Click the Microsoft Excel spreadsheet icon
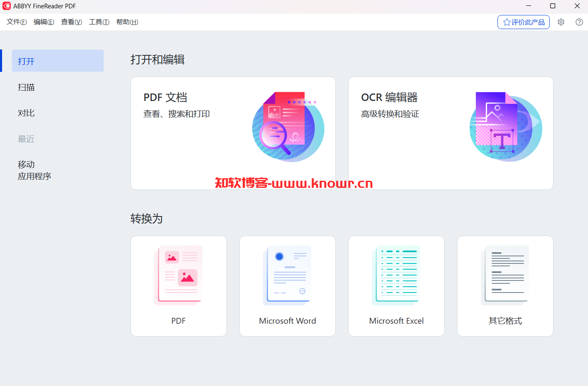Image resolution: width=588 pixels, height=386 pixels. (x=396, y=275)
